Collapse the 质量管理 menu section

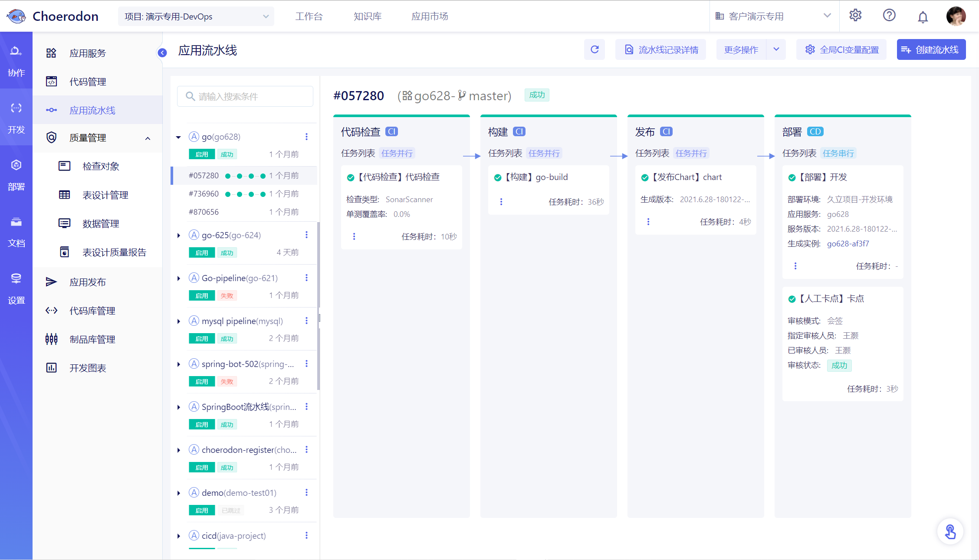(x=148, y=138)
